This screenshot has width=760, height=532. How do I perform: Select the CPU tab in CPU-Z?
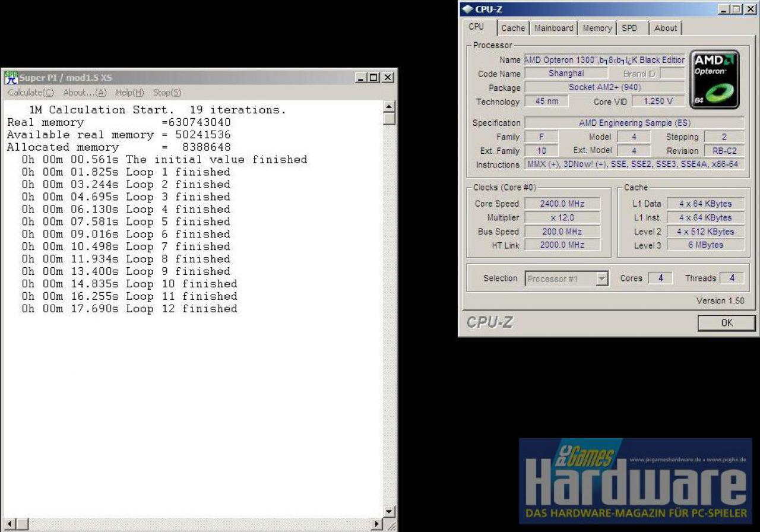(476, 27)
